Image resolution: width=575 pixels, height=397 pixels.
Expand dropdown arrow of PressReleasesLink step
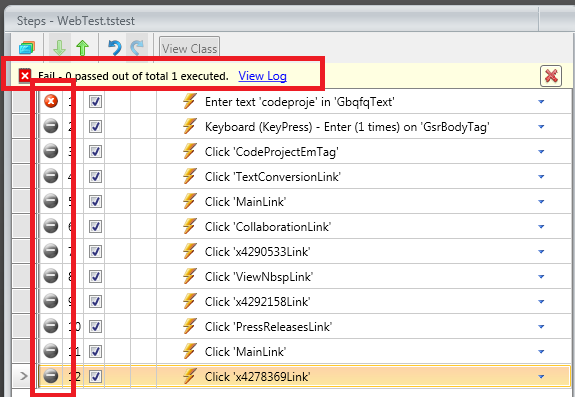tap(541, 326)
